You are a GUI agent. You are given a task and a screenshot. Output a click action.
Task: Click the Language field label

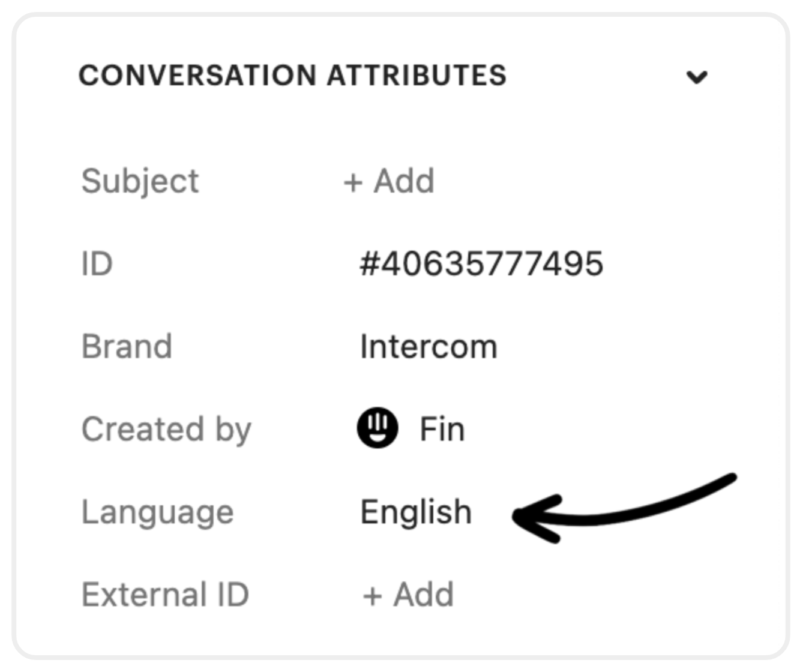(157, 512)
